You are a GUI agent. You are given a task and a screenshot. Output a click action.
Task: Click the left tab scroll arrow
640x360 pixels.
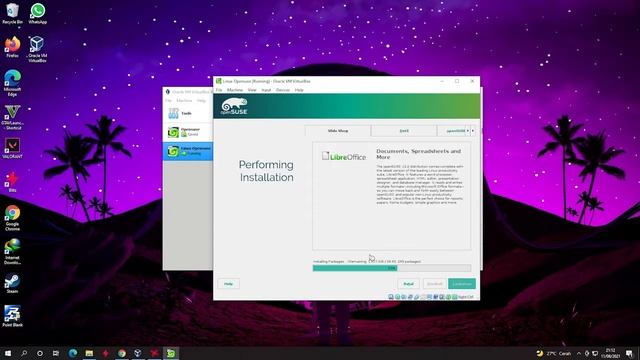[x=468, y=131]
